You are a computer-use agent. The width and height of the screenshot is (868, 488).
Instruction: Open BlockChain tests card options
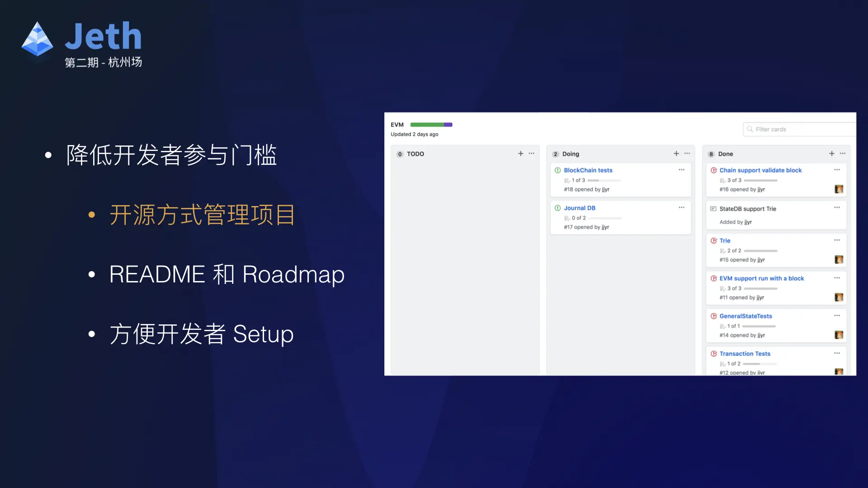682,170
